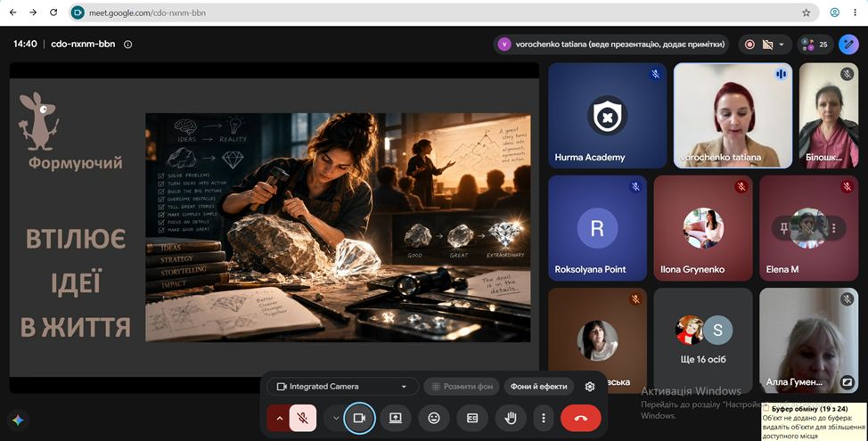
Task: Click muted mic icon on Білошк tile
Action: click(847, 74)
